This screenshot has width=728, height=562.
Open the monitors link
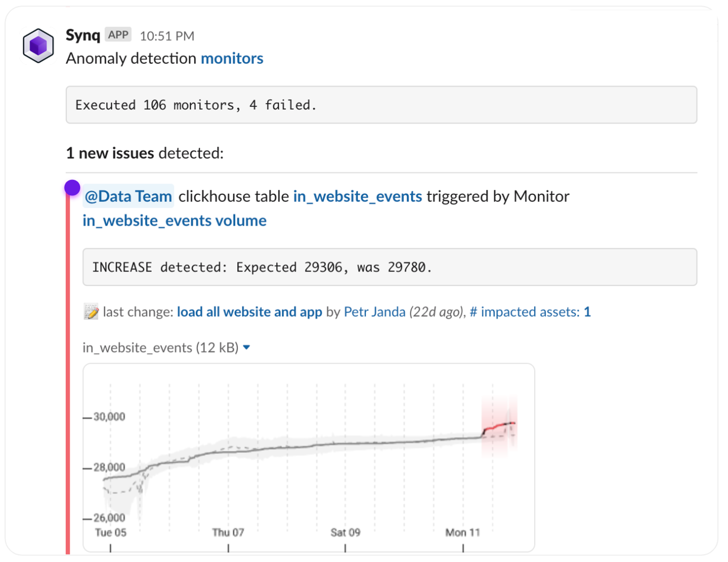(232, 58)
